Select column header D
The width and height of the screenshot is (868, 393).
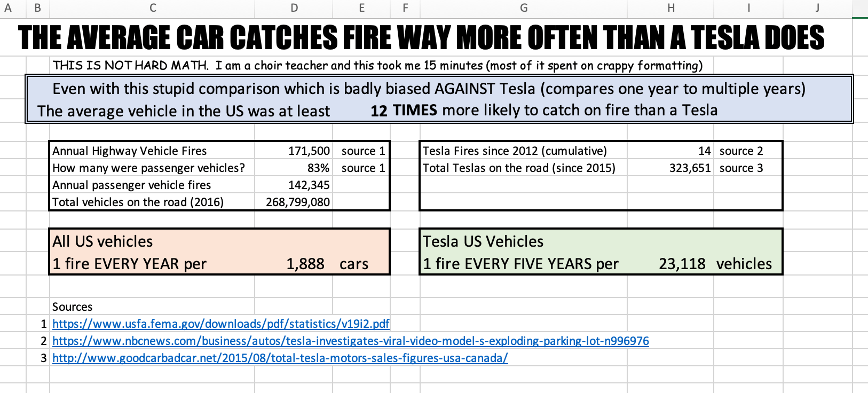[x=293, y=7]
